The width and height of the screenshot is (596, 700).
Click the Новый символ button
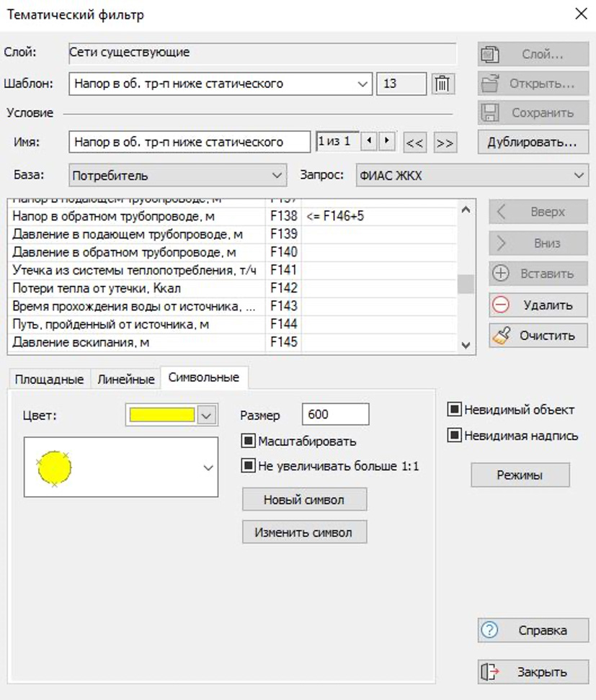pos(304,499)
